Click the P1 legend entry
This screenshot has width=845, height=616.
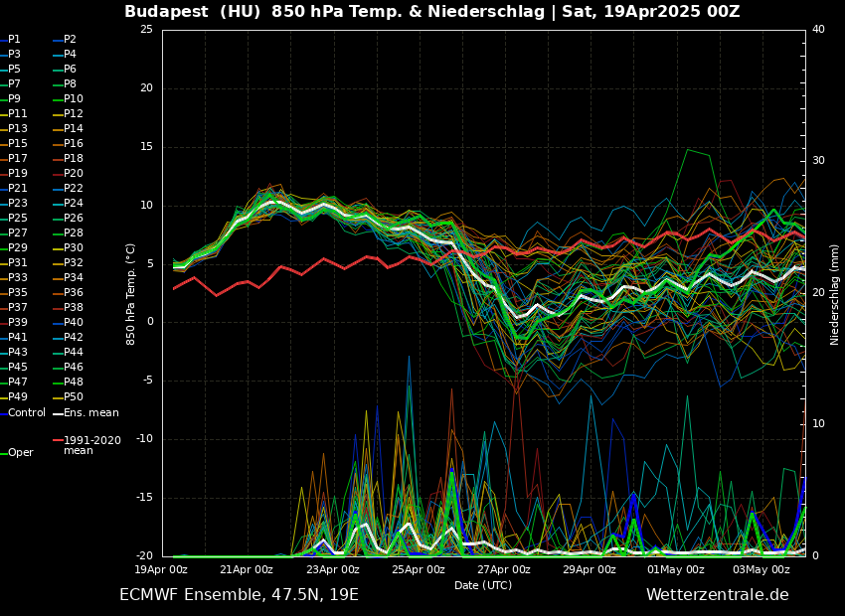pos(14,40)
